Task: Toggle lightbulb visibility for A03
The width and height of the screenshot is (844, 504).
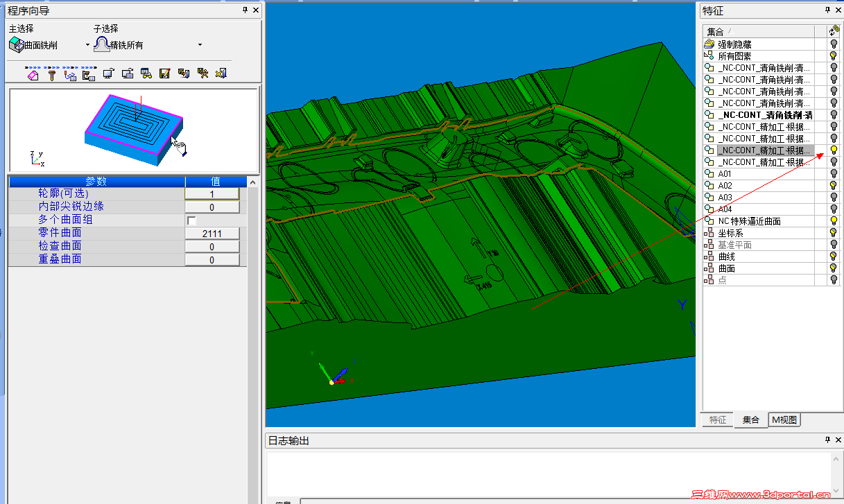Action: pyautogui.click(x=834, y=197)
